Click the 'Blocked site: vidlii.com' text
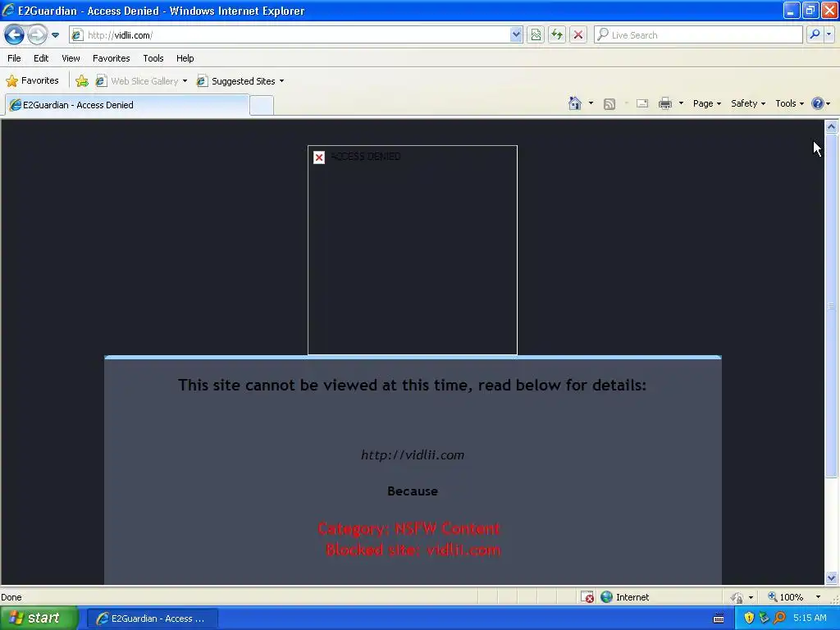Screen dimensions: 840x630 tap(413, 550)
